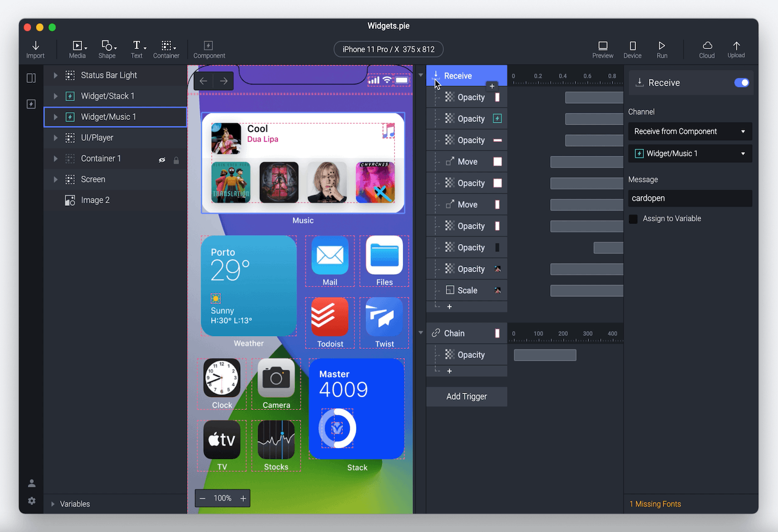Click the cardopen message field

[x=690, y=198]
